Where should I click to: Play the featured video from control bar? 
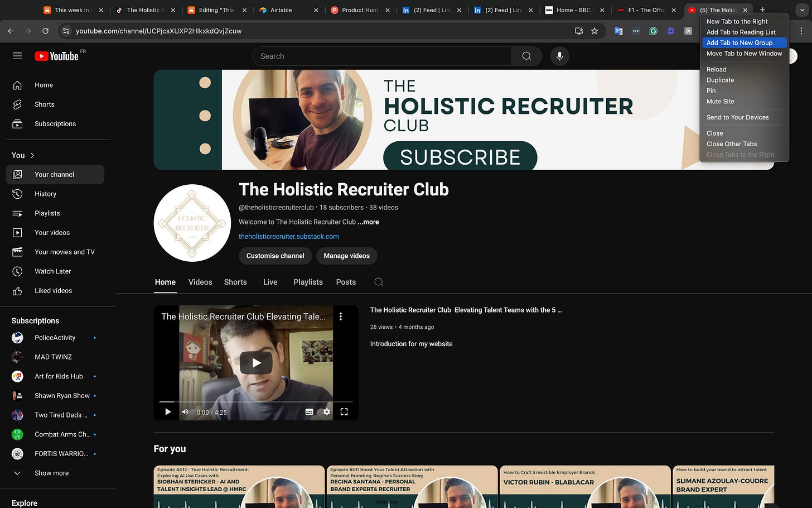[168, 412]
